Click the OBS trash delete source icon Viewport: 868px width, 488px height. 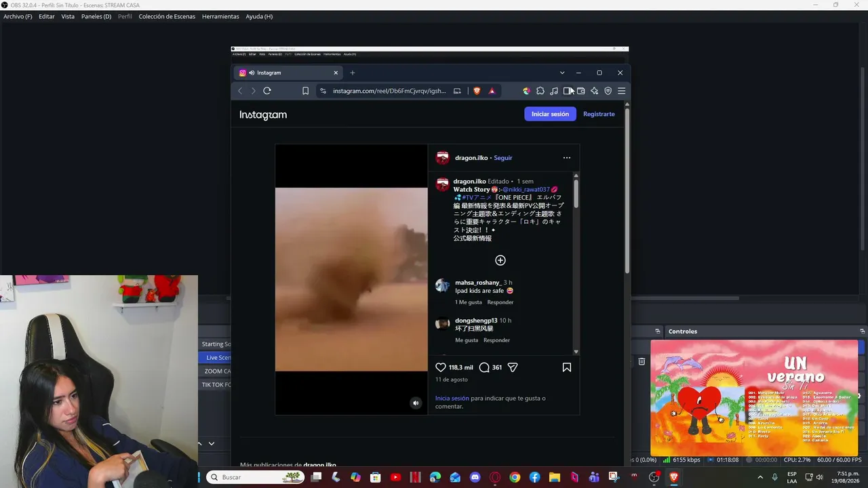642,362
